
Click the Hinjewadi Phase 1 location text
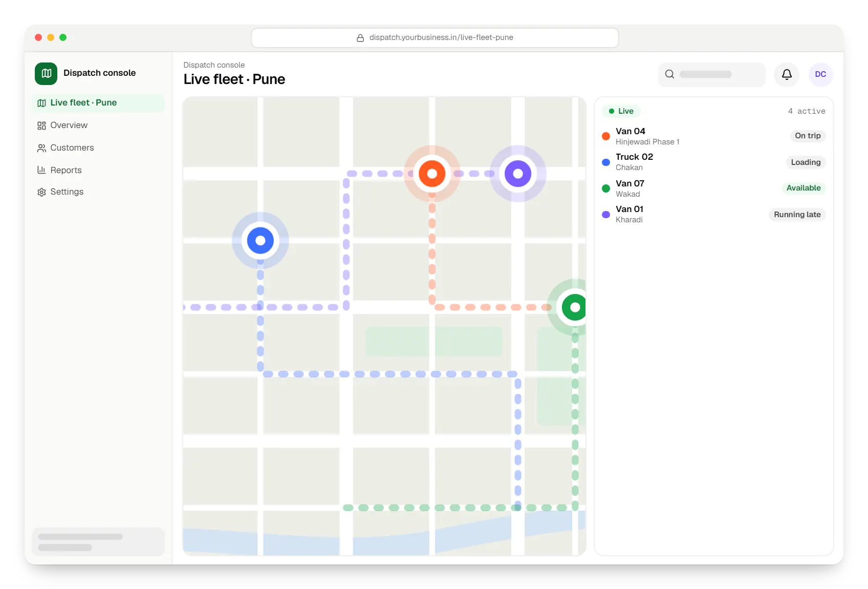[647, 142]
